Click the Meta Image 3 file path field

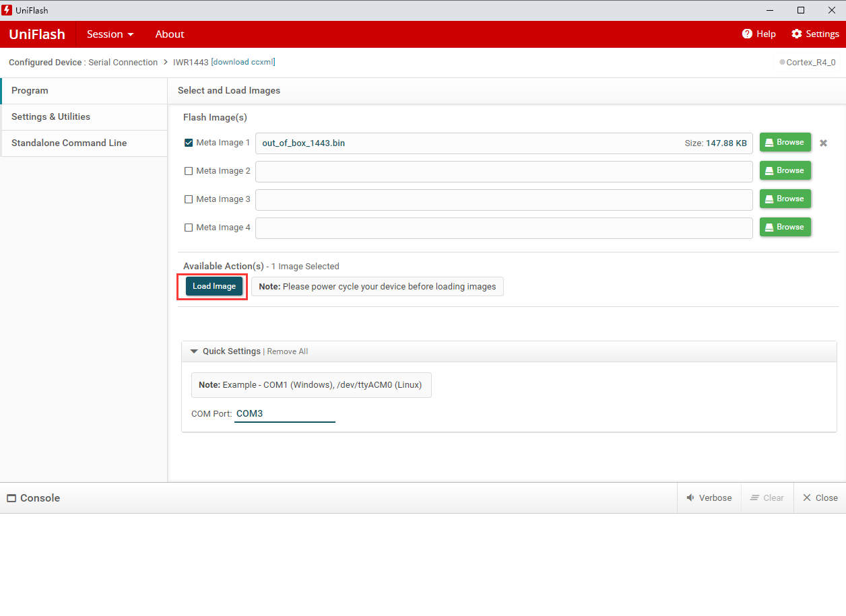(x=504, y=200)
